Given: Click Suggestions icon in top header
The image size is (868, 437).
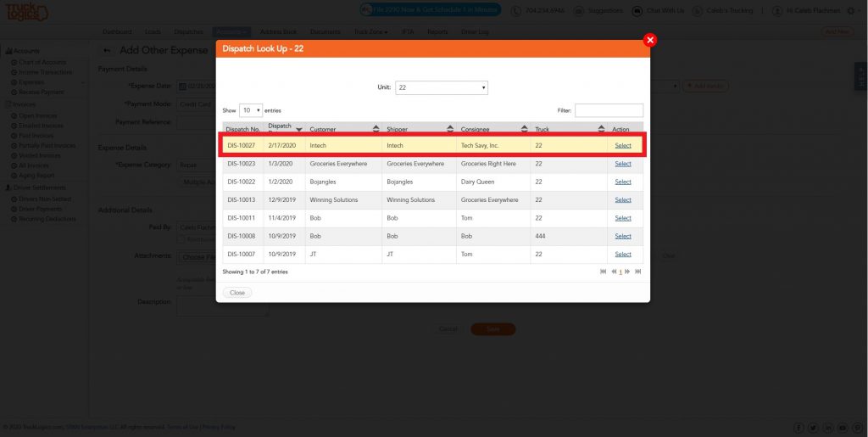Looking at the screenshot, I should (x=579, y=10).
